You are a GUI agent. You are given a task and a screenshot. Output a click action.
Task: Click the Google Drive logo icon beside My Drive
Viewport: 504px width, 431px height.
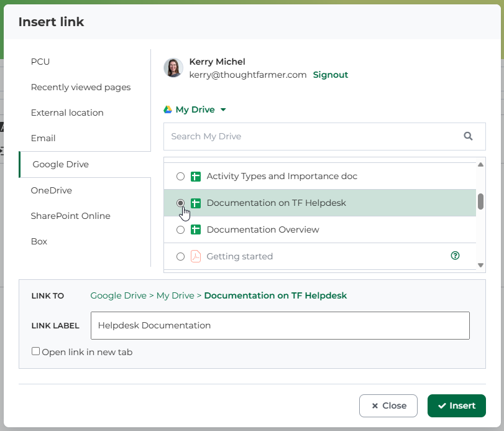tap(168, 109)
